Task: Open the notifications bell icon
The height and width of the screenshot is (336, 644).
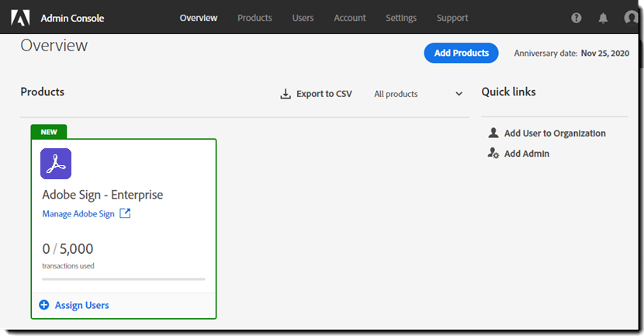Action: 603,18
